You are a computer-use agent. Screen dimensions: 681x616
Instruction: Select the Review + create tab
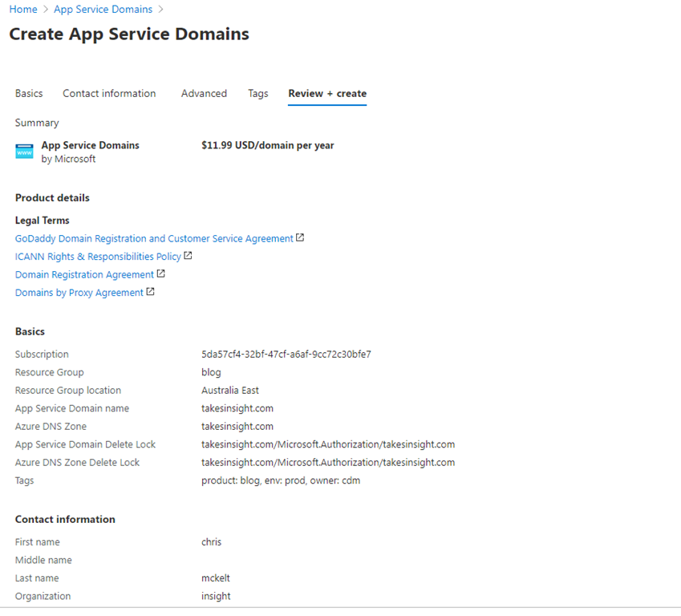(x=327, y=93)
